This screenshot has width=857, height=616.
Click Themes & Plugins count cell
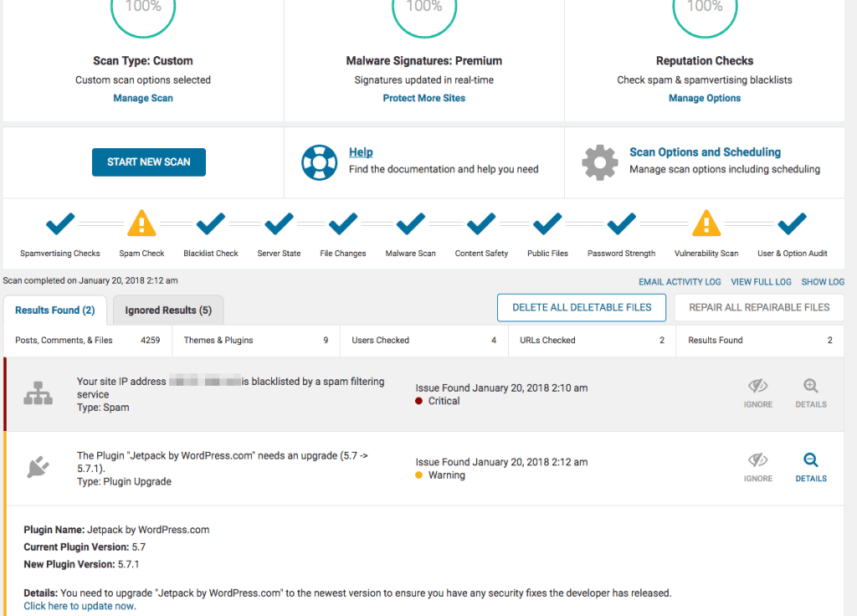256,340
